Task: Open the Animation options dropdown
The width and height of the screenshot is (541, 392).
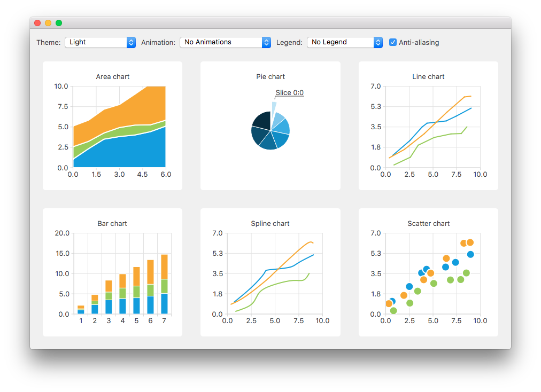Action: tap(225, 42)
